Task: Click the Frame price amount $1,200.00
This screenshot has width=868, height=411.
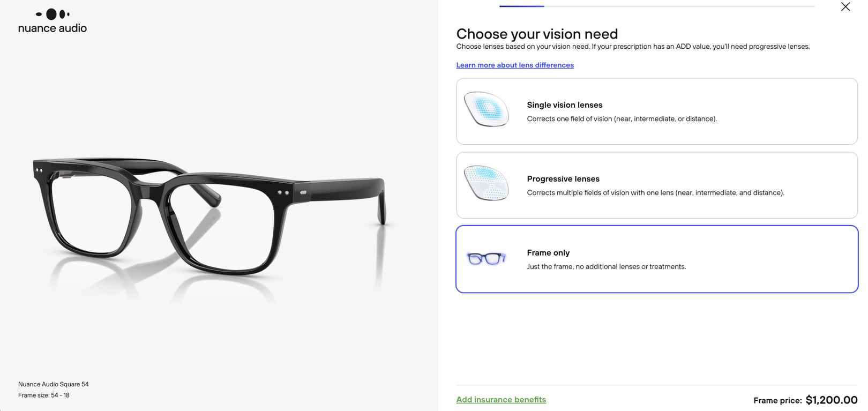Action: (831, 400)
